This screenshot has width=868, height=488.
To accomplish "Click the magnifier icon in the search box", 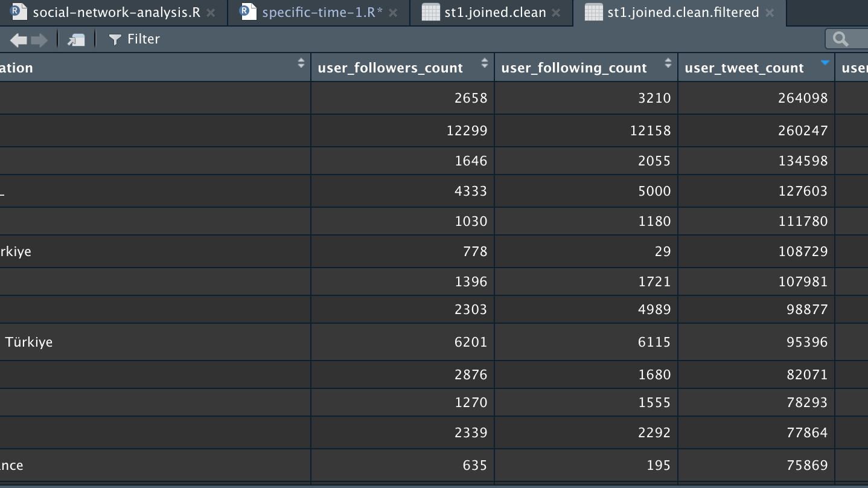I will coord(840,39).
